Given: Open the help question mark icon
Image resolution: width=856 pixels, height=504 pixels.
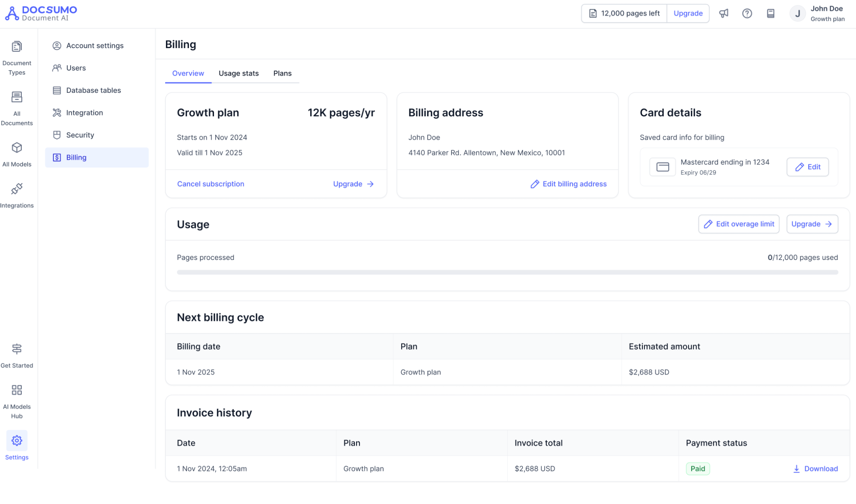Looking at the screenshot, I should click(747, 13).
